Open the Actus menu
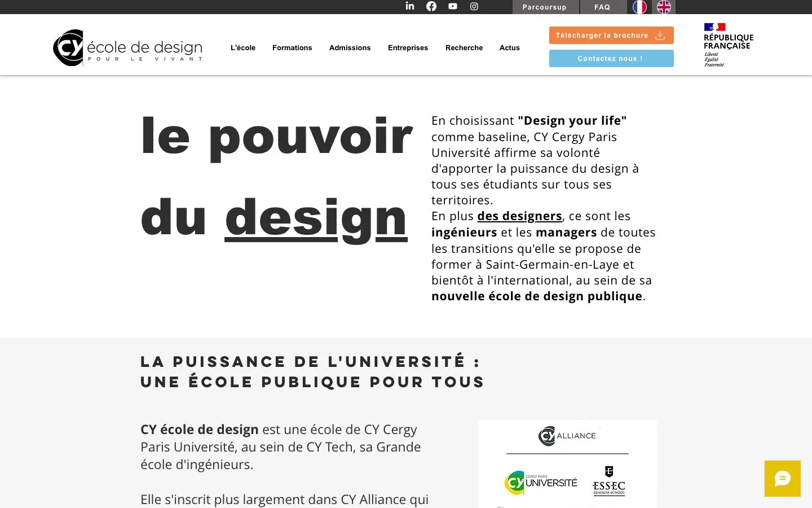 [510, 48]
